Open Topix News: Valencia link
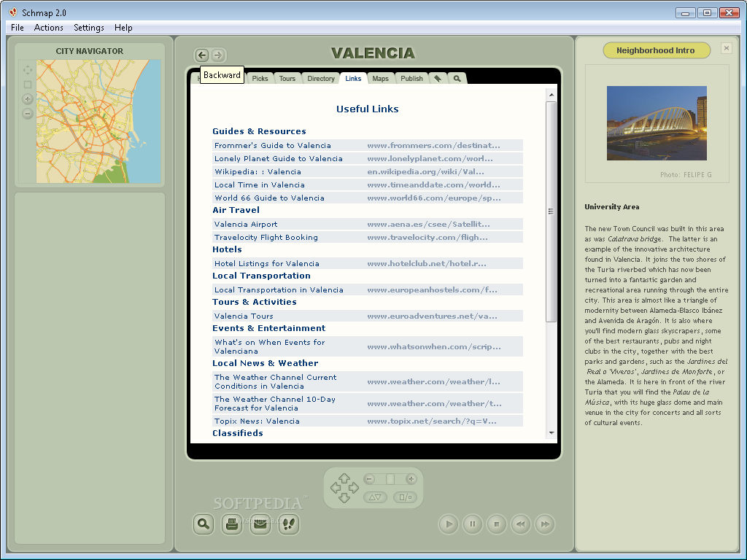This screenshot has height=560, width=747. pos(257,421)
